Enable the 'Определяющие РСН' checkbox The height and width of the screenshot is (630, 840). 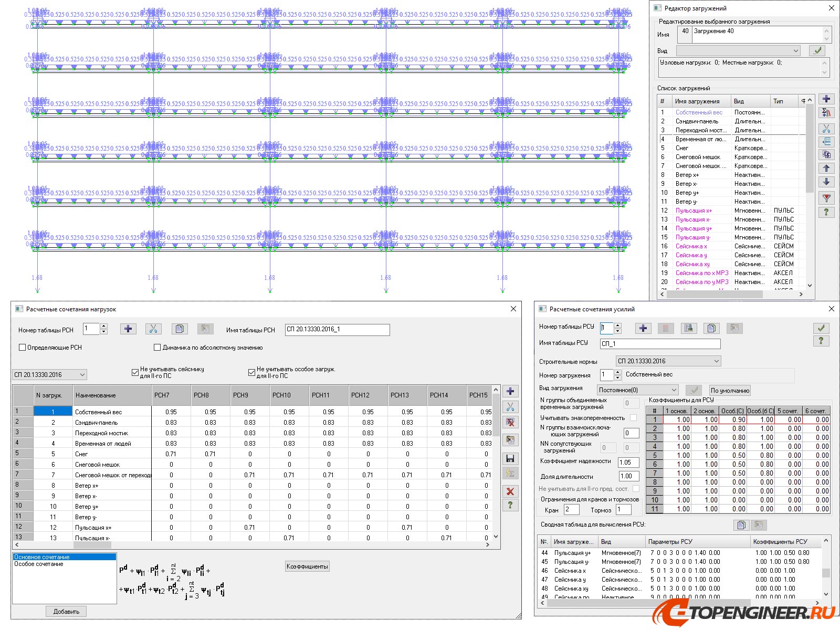(x=23, y=348)
